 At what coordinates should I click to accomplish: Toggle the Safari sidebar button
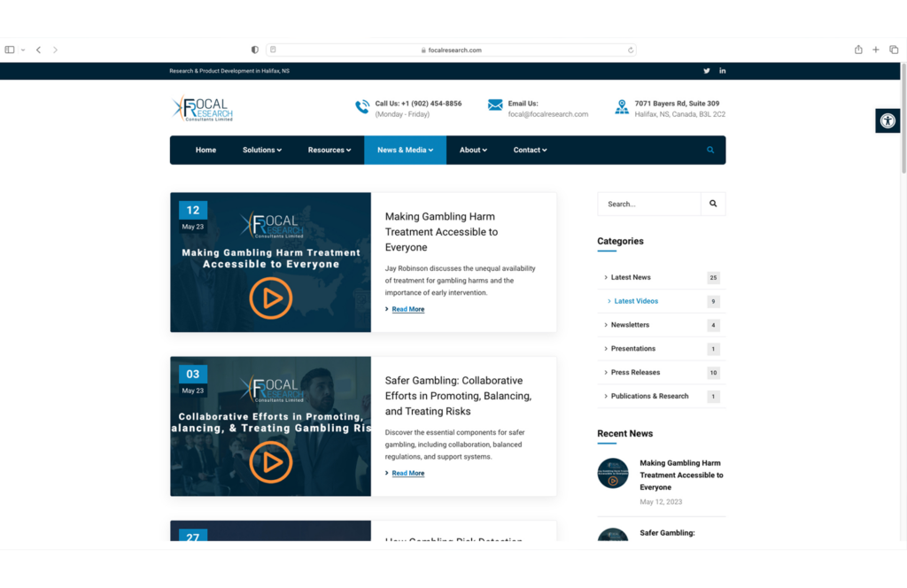coord(10,50)
